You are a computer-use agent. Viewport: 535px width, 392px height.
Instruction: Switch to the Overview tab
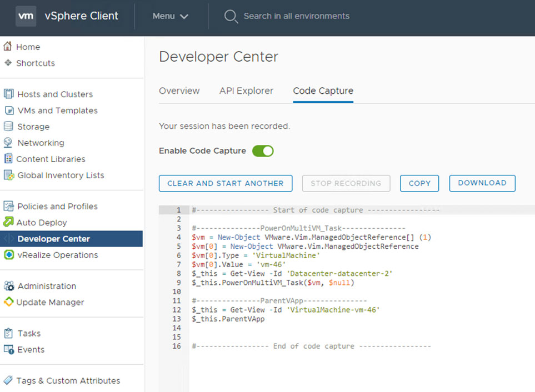179,91
